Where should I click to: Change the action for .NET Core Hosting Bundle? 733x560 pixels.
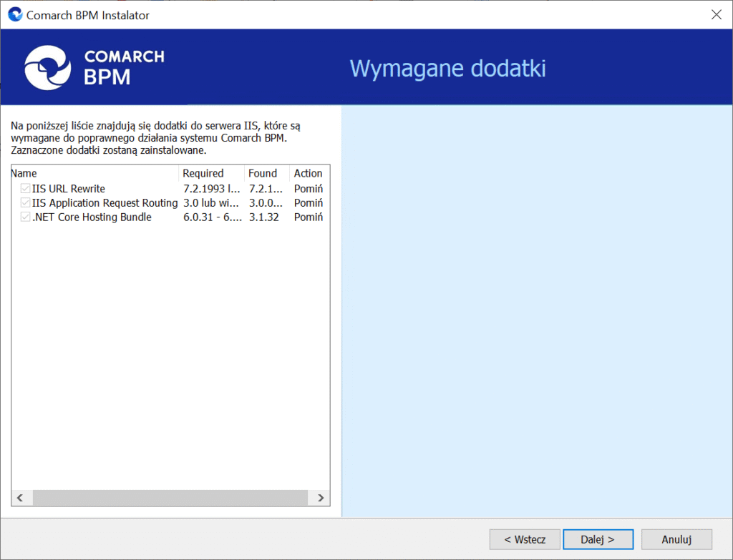point(308,217)
